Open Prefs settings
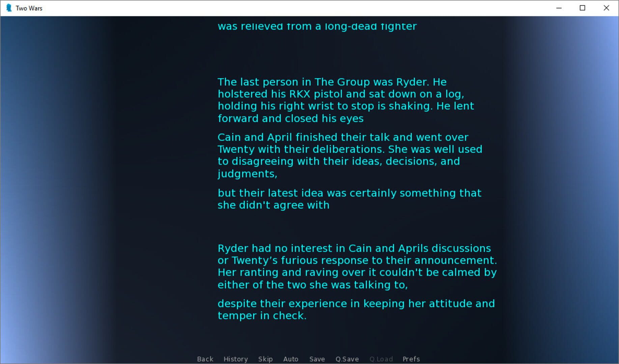This screenshot has width=619, height=364. coord(411,359)
